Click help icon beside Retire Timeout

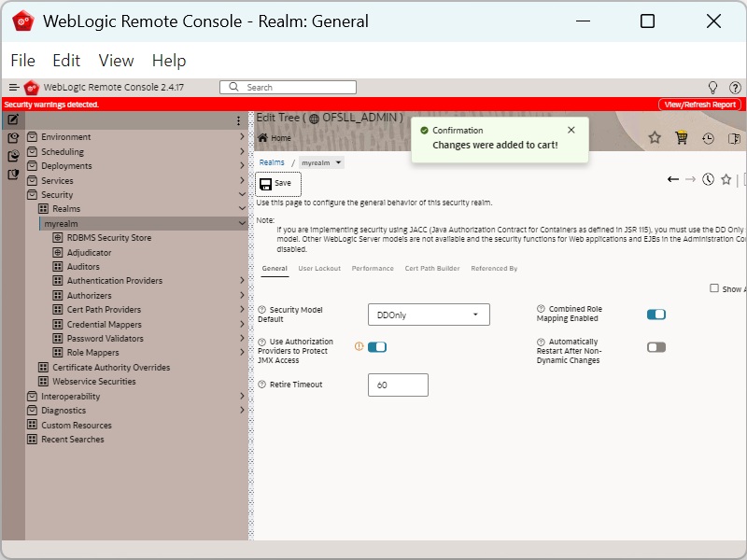pos(261,385)
